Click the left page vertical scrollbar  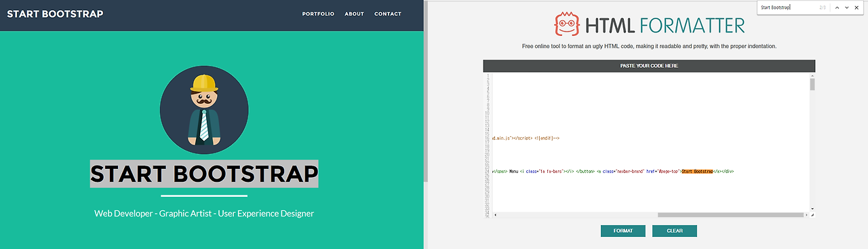[x=426, y=91]
